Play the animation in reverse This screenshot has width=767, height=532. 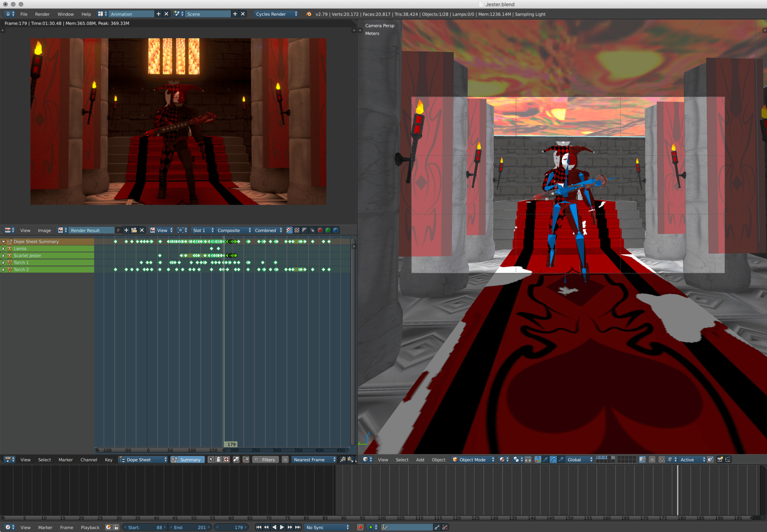(274, 528)
